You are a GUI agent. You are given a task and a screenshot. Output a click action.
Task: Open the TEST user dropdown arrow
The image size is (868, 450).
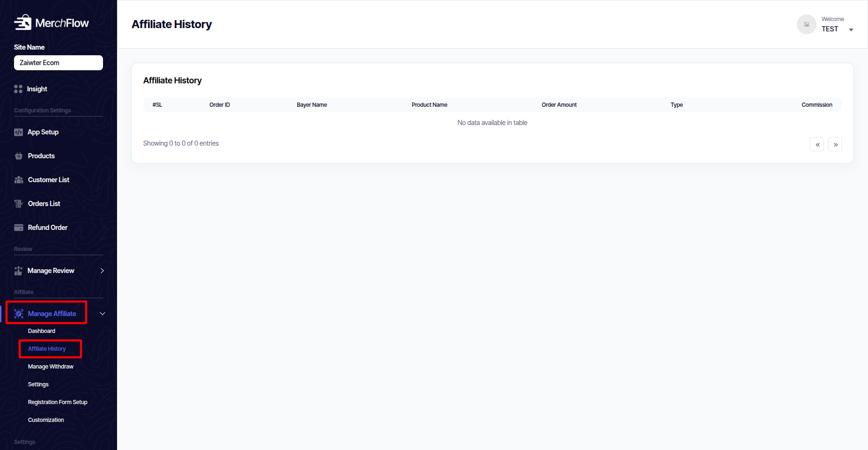[x=851, y=30]
